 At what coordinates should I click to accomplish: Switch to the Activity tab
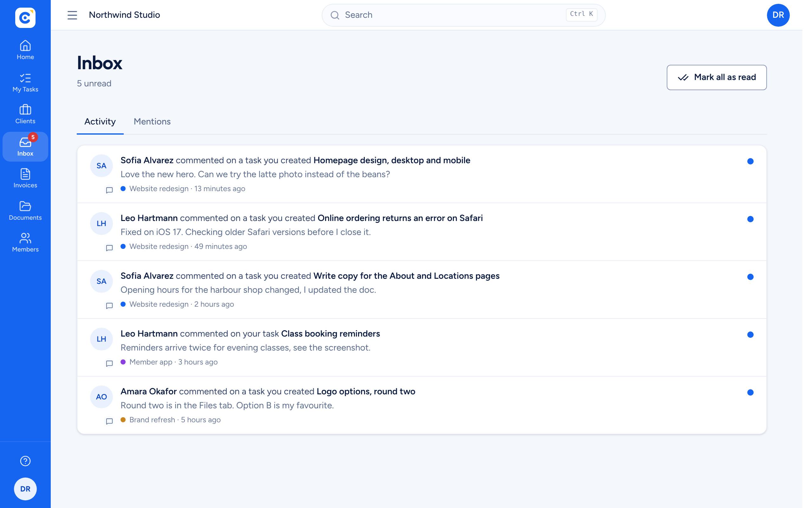(x=100, y=122)
